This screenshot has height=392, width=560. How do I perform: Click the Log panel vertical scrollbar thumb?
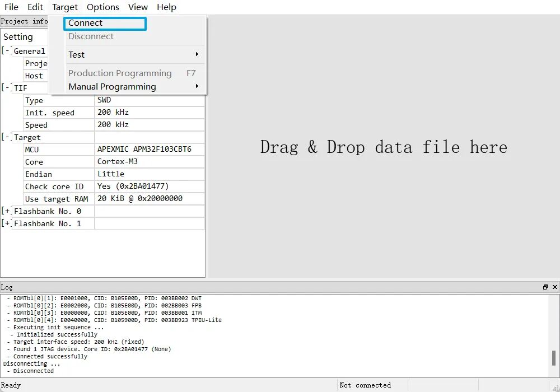click(x=554, y=358)
